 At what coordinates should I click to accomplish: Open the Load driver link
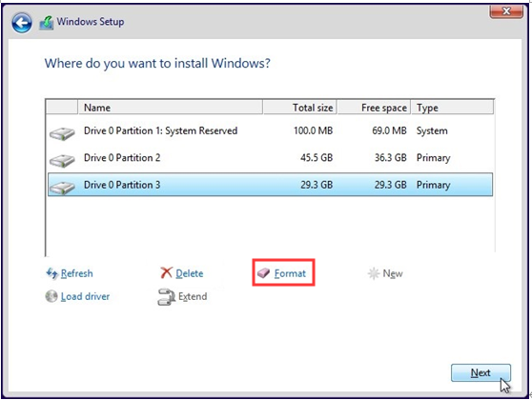85,296
